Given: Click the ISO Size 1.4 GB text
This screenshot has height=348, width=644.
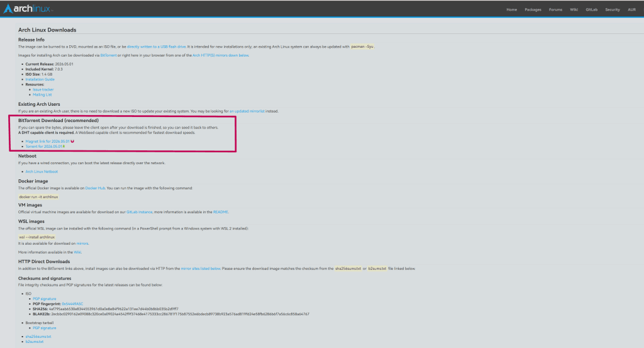Looking at the screenshot, I should coord(39,74).
